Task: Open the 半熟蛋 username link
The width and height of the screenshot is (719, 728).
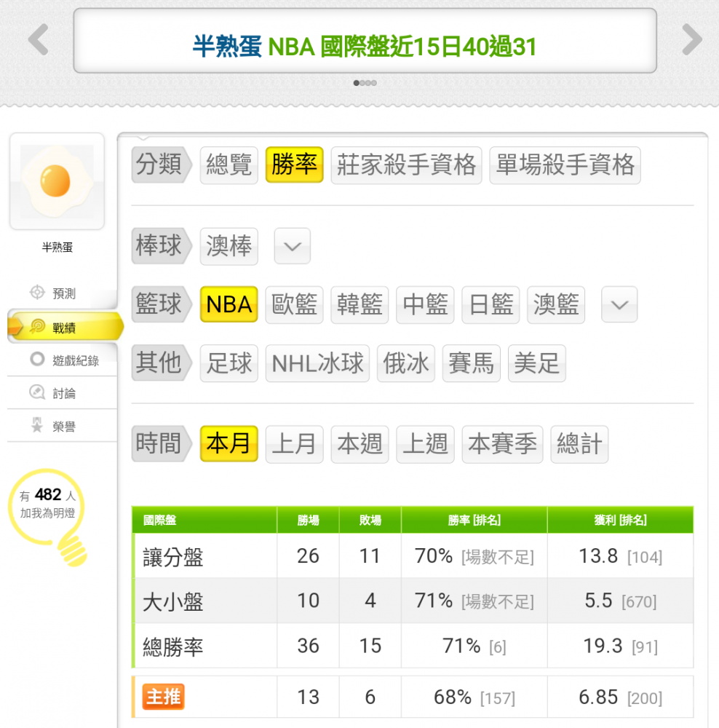Action: click(57, 247)
